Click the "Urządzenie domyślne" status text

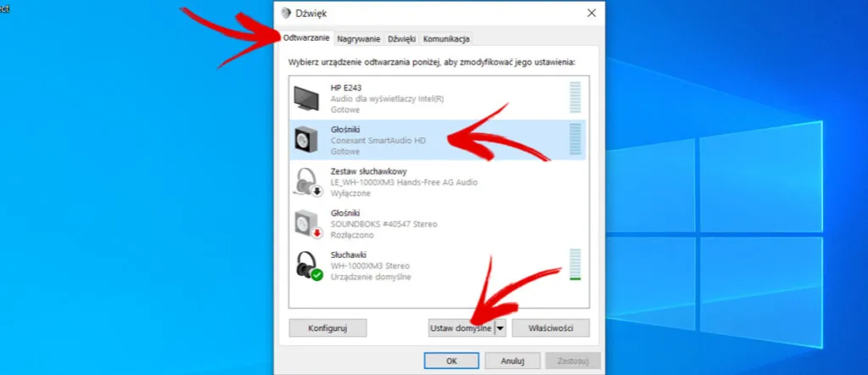pos(370,277)
